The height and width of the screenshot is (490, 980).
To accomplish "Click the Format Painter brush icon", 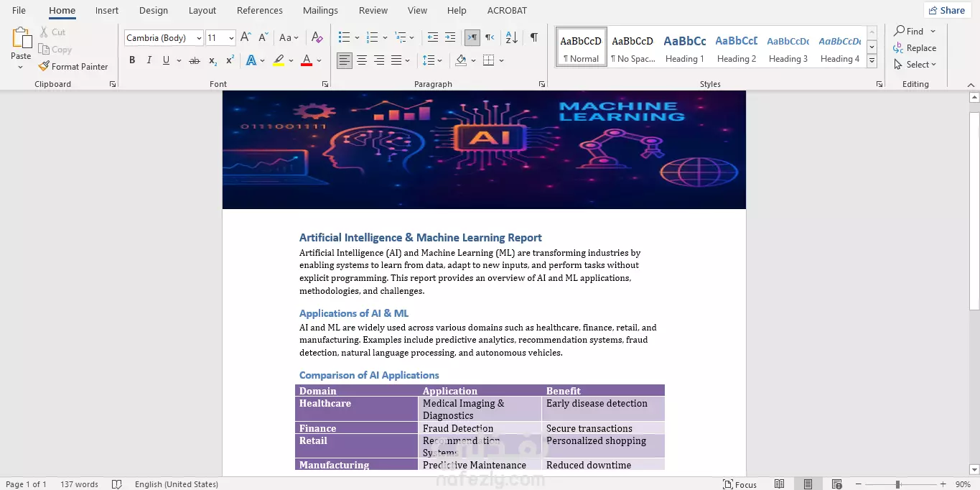I will (44, 66).
